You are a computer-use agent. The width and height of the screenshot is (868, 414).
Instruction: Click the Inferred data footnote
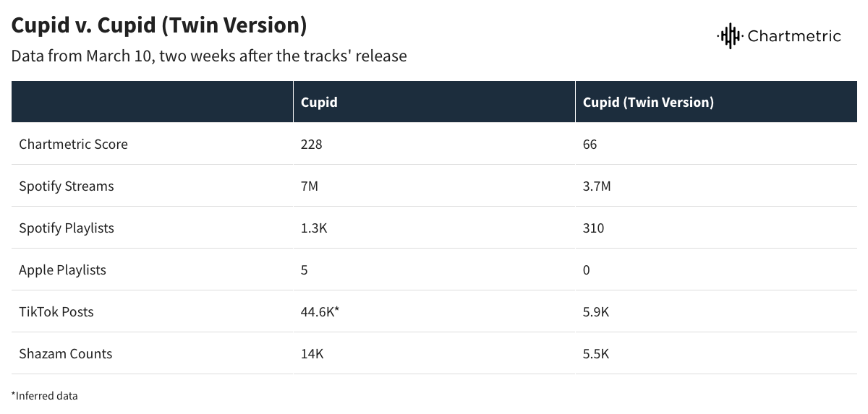(44, 395)
